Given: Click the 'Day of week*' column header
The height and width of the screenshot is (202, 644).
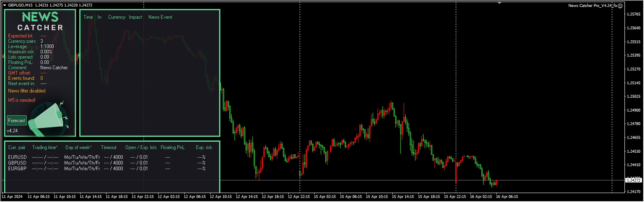Looking at the screenshot, I should coord(78,147).
